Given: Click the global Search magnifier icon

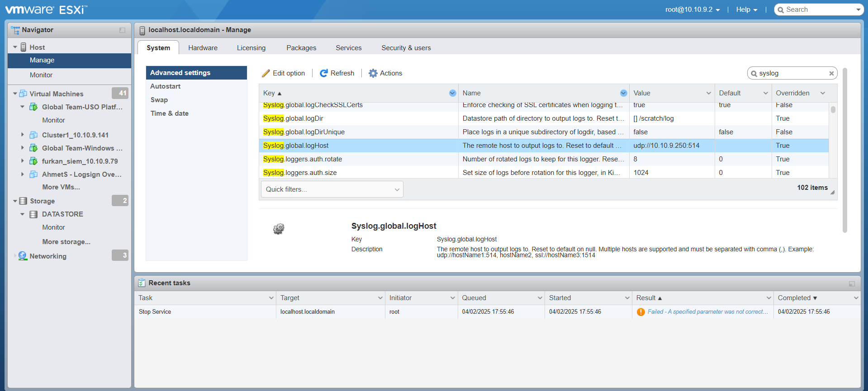Looking at the screenshot, I should point(781,10).
